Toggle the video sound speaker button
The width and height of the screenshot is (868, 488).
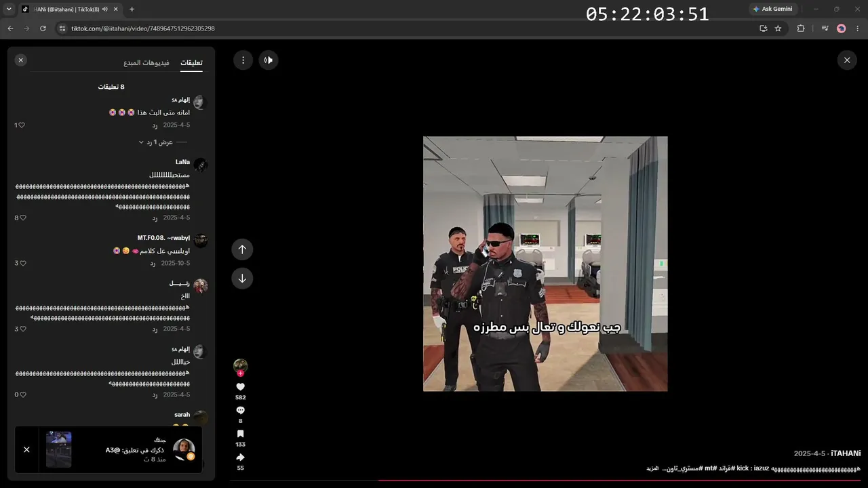pyautogui.click(x=269, y=60)
